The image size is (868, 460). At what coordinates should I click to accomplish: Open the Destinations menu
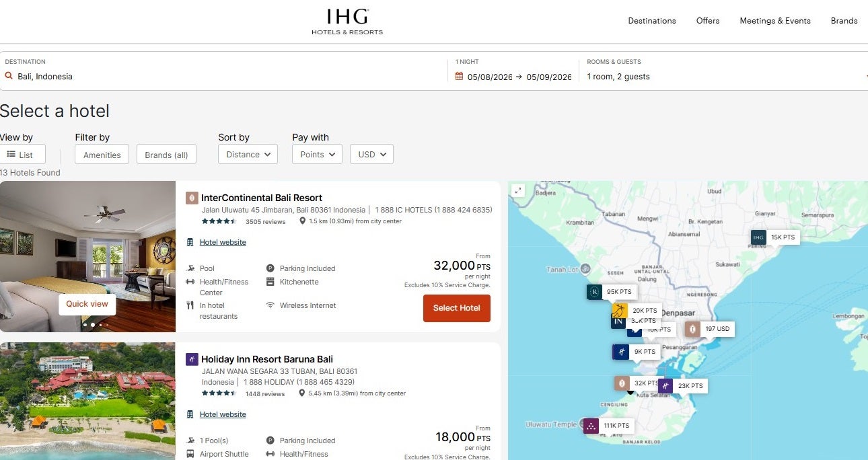(x=652, y=21)
